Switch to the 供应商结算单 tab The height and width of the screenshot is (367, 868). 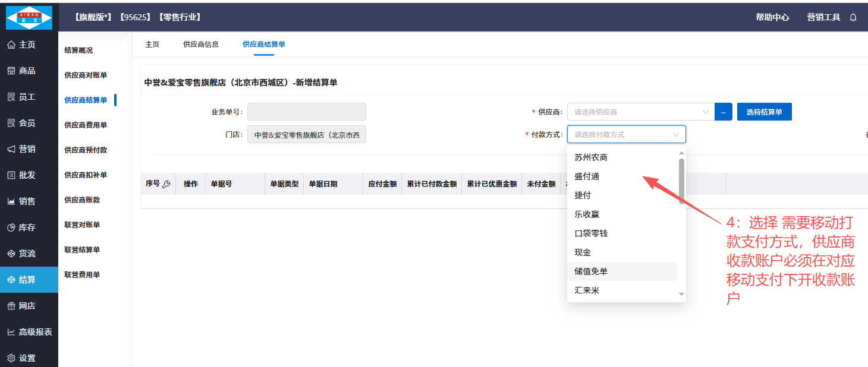[264, 45]
